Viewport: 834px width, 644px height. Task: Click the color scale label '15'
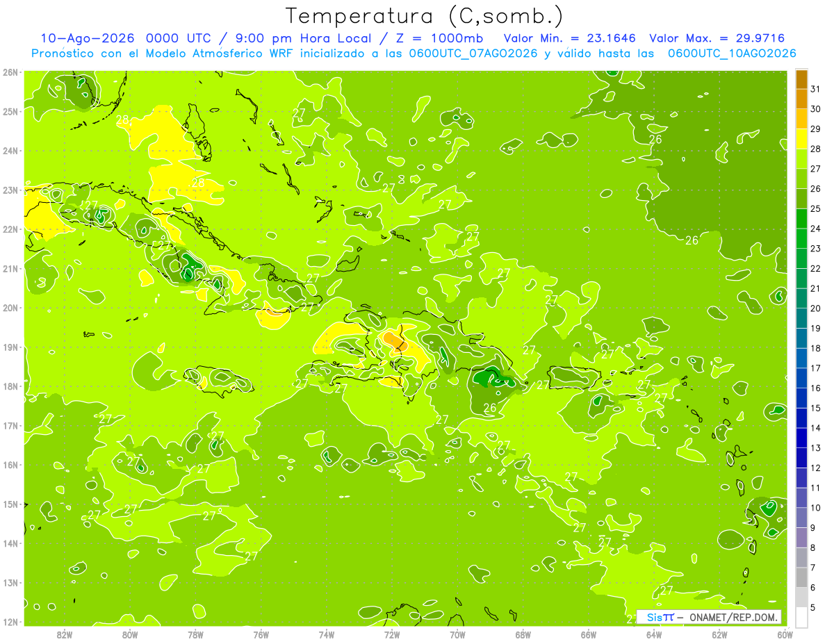(x=815, y=408)
